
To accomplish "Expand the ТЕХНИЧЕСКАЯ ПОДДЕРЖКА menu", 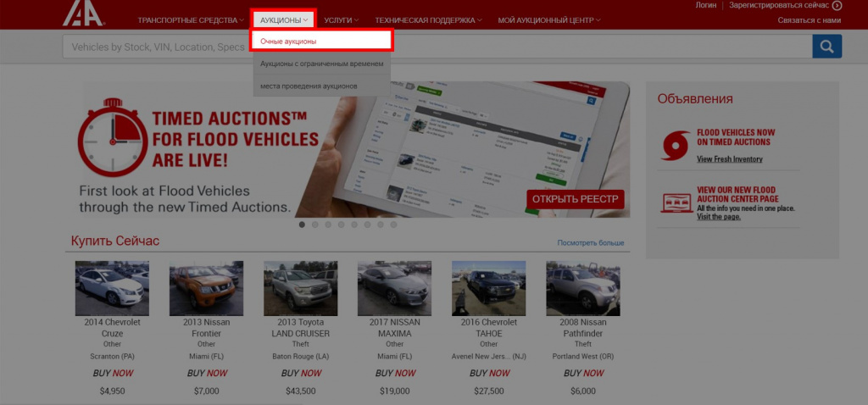I will click(428, 20).
